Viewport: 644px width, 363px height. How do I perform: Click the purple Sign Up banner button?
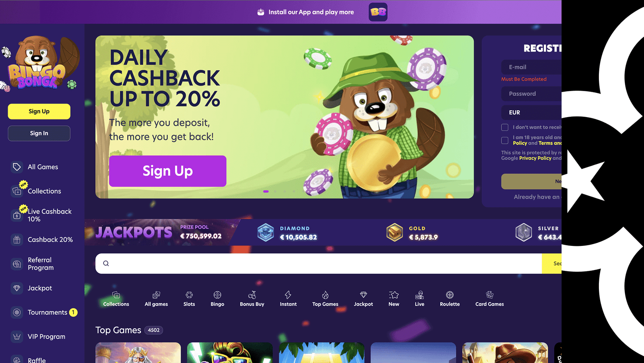[x=167, y=171]
